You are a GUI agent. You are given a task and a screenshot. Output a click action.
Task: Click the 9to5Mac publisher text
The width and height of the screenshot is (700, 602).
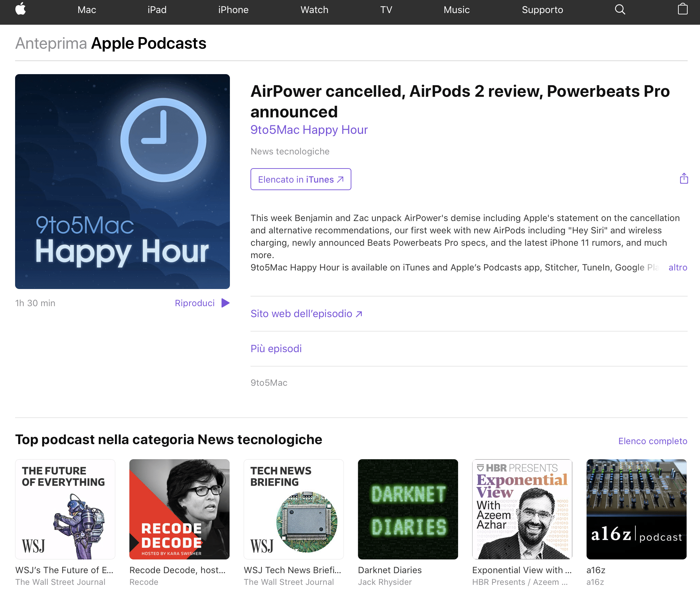[x=269, y=383]
